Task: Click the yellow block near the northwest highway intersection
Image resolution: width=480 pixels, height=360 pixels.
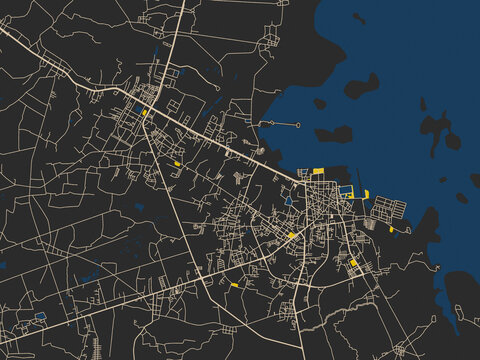Action: pos(145,112)
